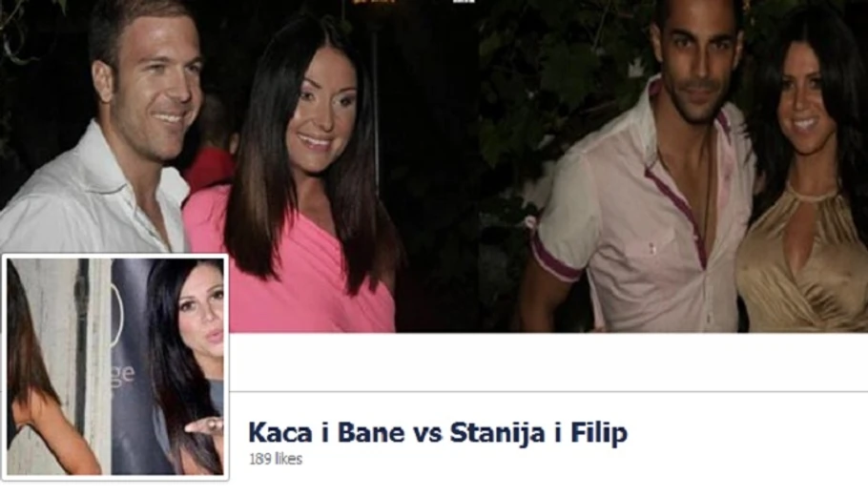This screenshot has height=496, width=868.
Task: Click the gray banner with letters in profile picture
Action: [x=129, y=365]
